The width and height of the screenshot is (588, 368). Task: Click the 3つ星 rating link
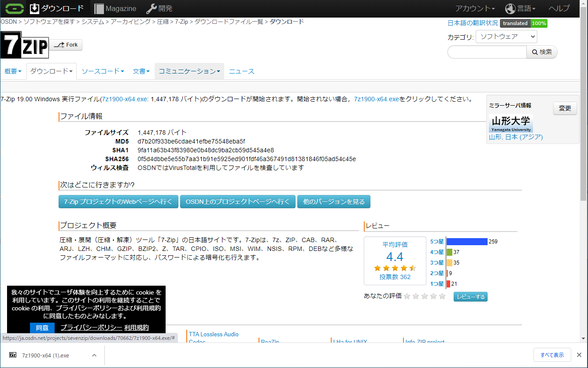(437, 263)
